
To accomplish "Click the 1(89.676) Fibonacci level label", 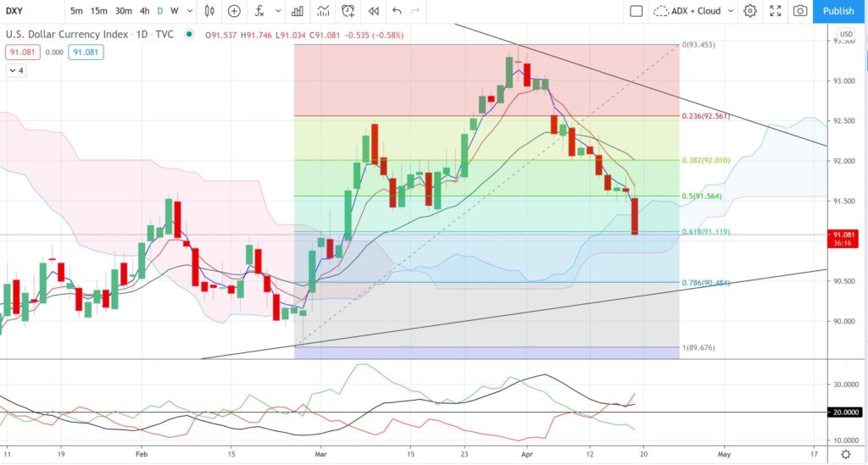I will pos(698,348).
